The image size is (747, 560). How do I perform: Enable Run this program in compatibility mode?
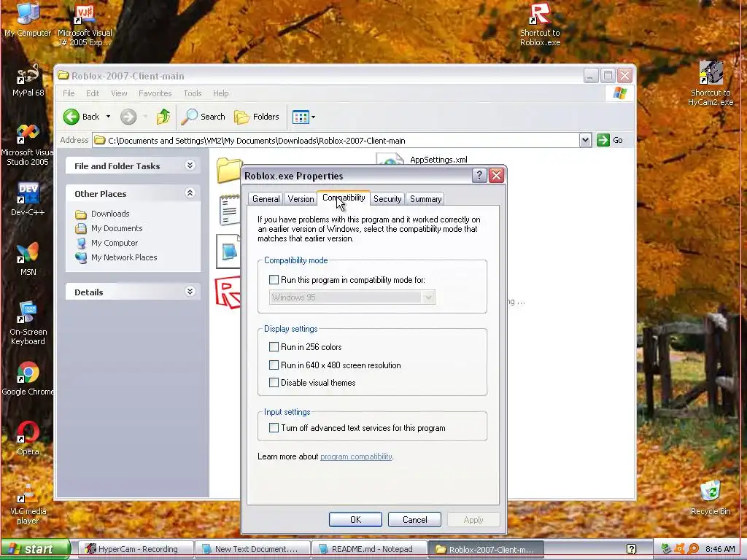[x=274, y=280]
